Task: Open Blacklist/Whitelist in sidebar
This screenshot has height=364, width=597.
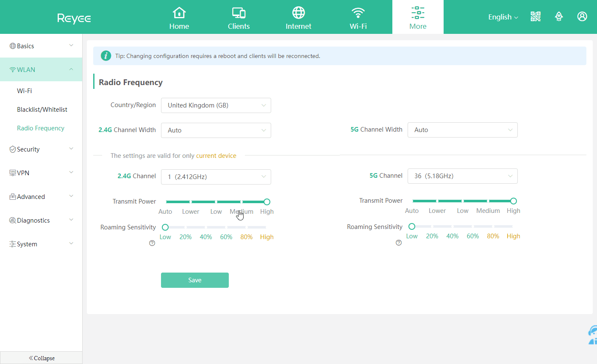Action: pyautogui.click(x=42, y=109)
